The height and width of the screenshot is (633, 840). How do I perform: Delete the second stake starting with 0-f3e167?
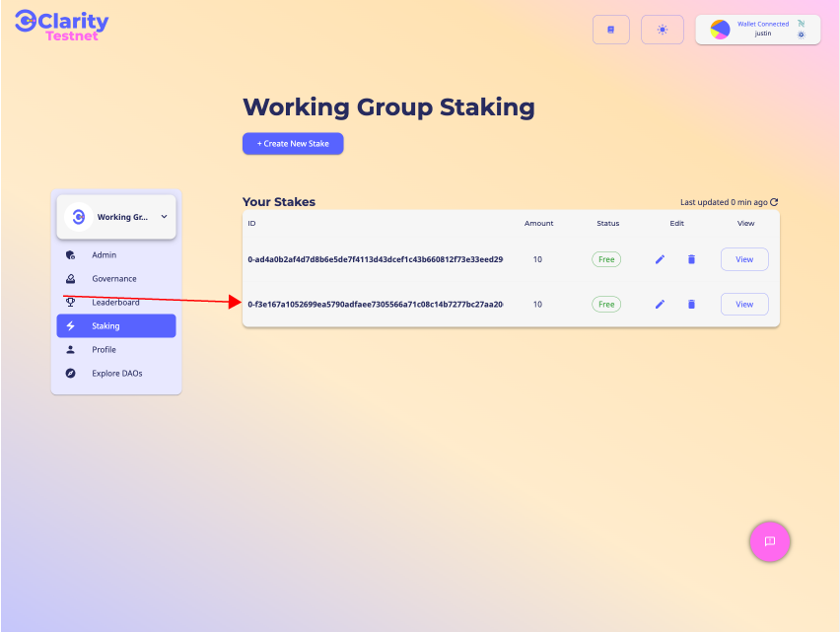(691, 305)
